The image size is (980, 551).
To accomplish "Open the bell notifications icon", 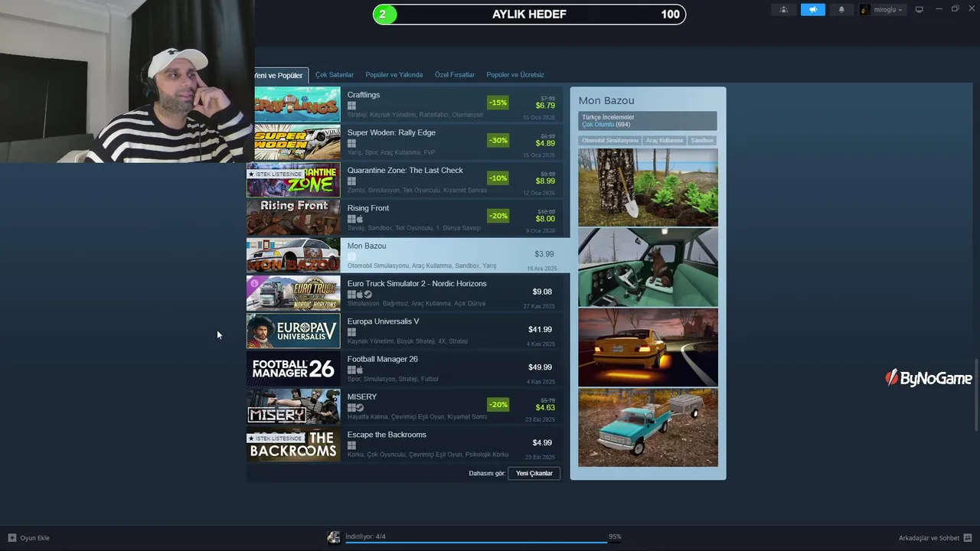I will pos(841,10).
